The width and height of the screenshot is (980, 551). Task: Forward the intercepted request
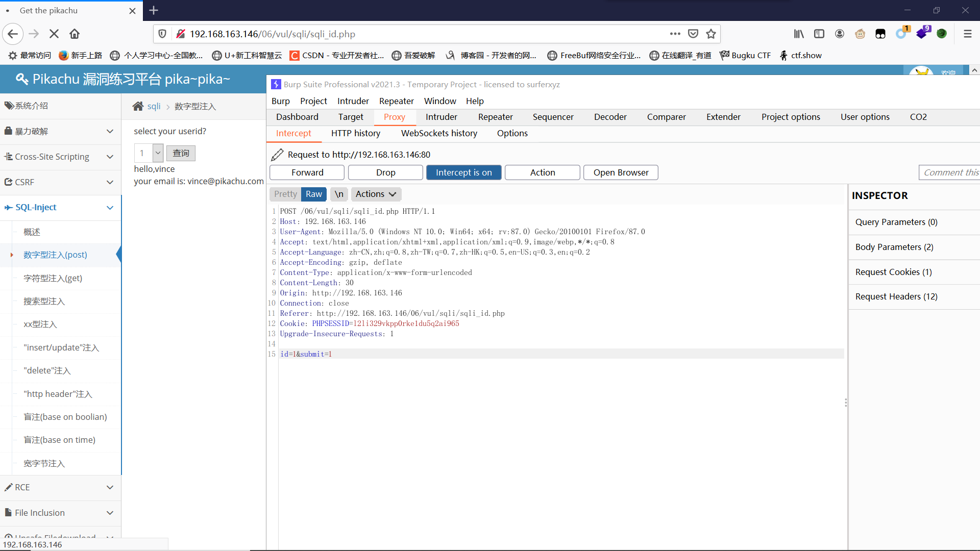(x=307, y=172)
